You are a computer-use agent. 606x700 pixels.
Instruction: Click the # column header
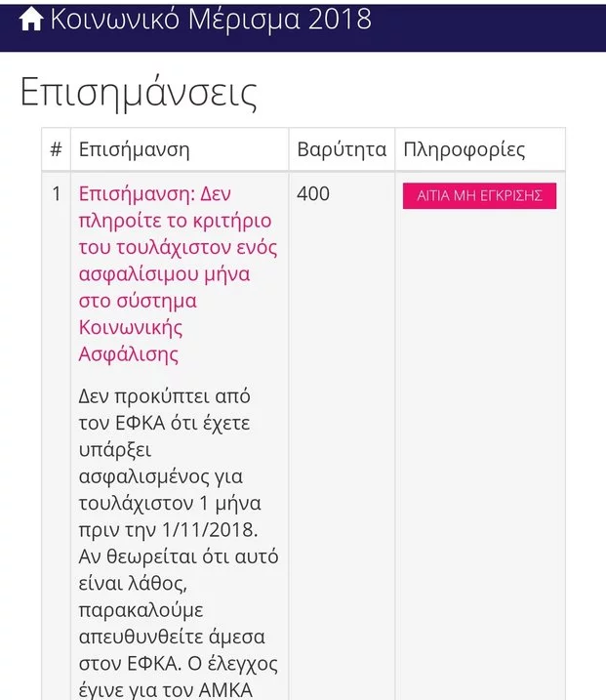56,149
